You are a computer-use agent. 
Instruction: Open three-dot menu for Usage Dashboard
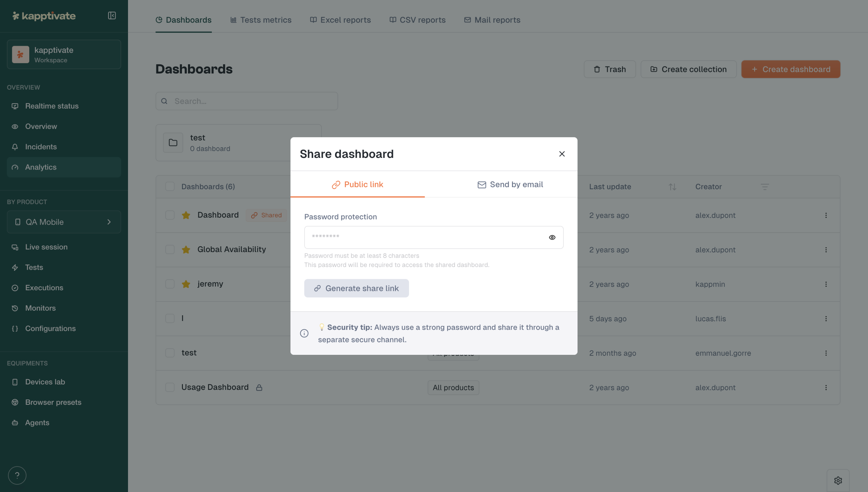tap(826, 387)
